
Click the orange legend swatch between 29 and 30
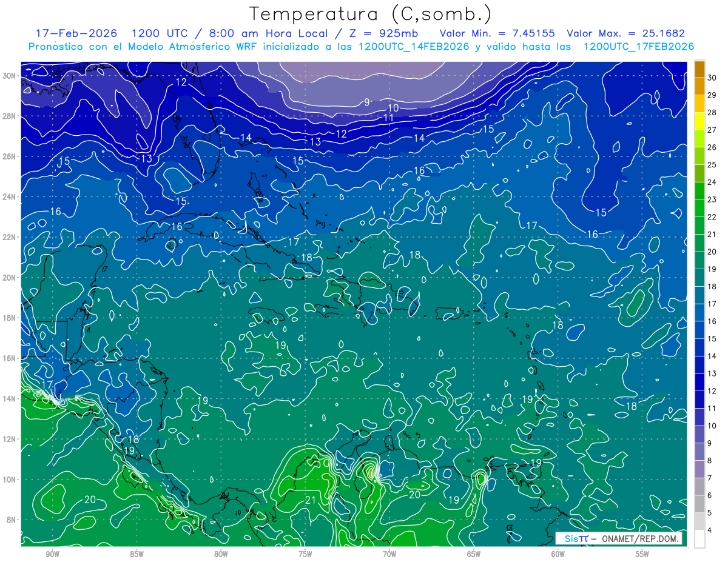point(700,86)
